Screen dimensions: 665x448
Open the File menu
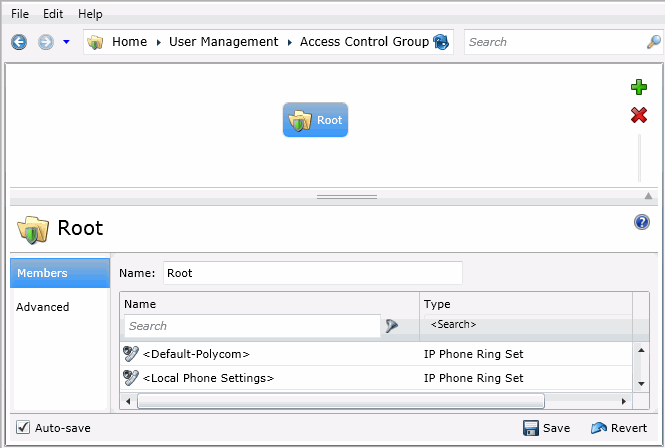pyautogui.click(x=20, y=14)
